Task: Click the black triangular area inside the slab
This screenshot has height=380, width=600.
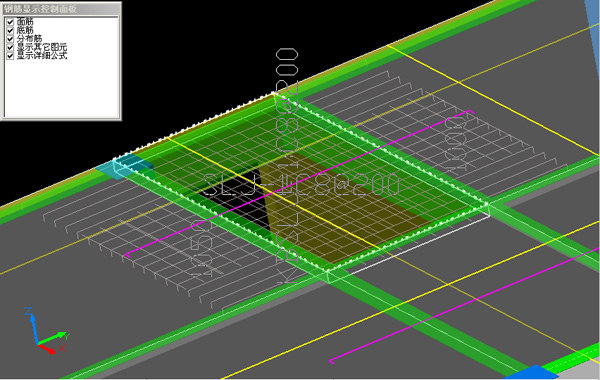Action: point(238,199)
